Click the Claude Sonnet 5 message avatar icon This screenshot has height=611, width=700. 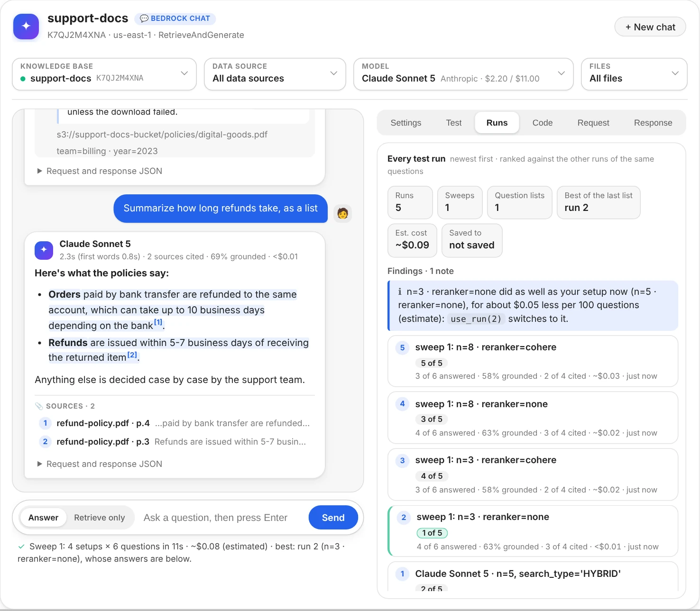(44, 250)
